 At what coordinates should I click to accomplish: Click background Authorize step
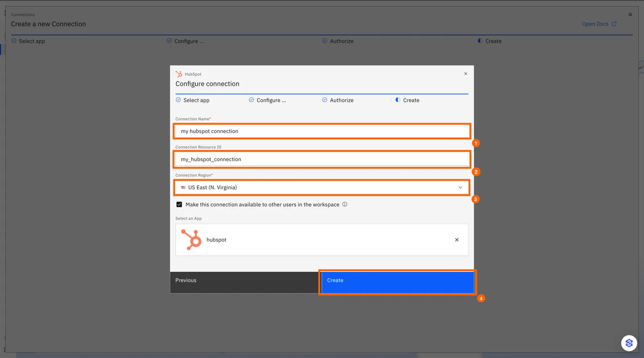click(x=338, y=41)
